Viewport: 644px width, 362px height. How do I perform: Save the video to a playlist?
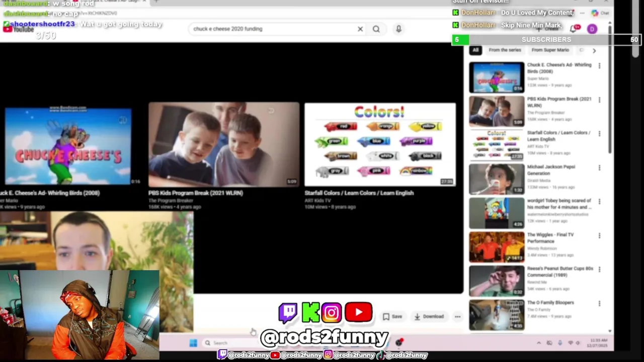(x=392, y=317)
